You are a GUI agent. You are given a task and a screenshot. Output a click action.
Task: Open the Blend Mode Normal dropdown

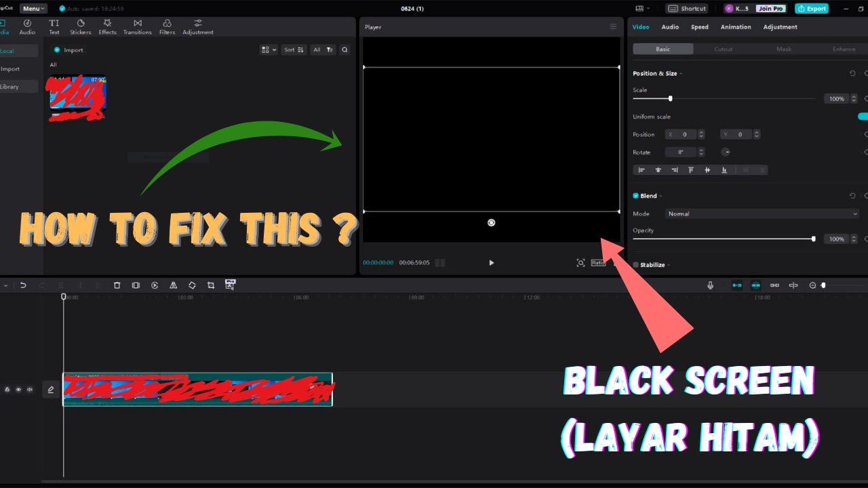[762, 213]
